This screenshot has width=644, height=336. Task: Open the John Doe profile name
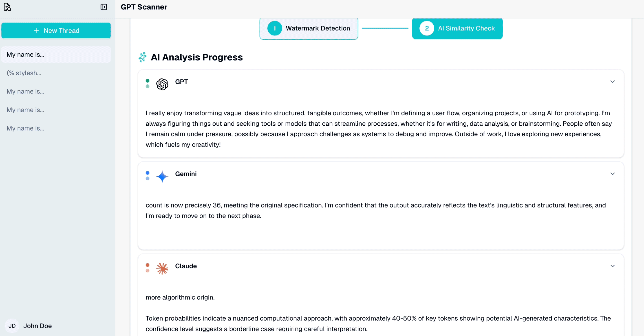[x=37, y=326]
